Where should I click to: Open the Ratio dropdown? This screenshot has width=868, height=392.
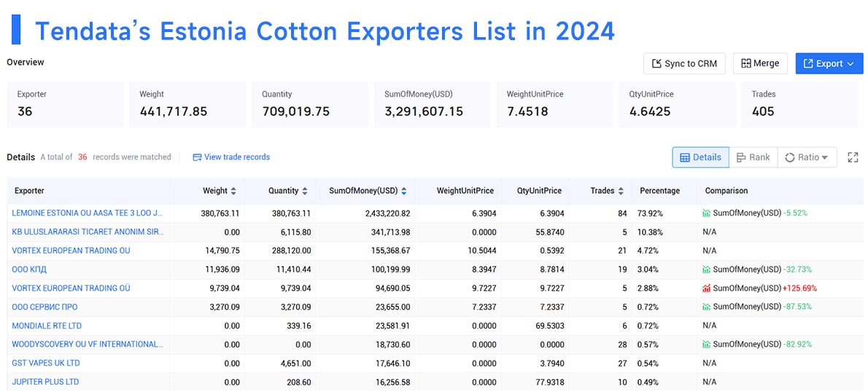(x=807, y=157)
